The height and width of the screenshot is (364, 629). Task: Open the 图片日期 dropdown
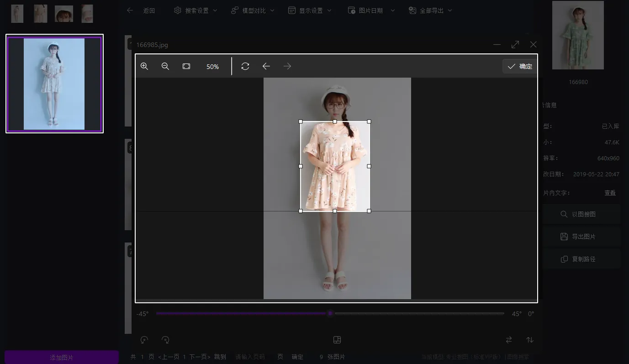coord(371,10)
